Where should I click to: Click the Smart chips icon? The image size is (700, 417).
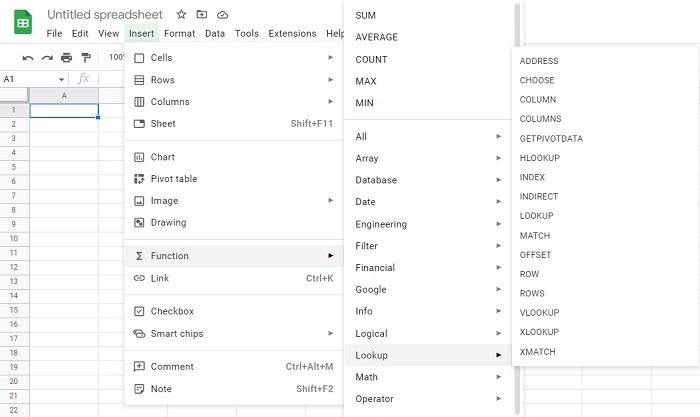(x=139, y=334)
